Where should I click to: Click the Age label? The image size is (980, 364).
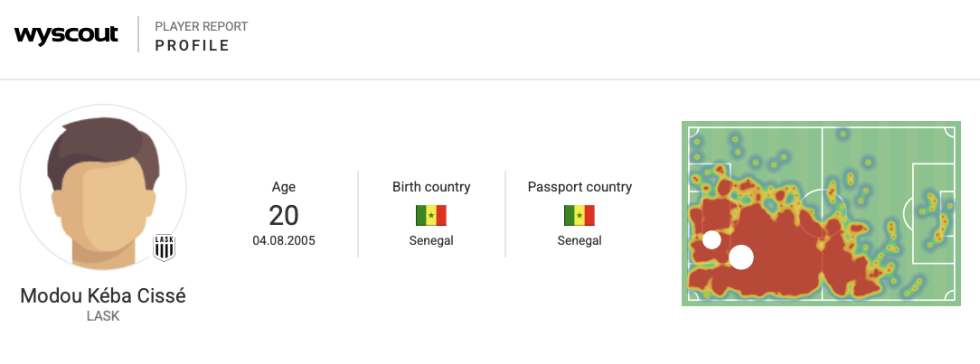point(284,187)
